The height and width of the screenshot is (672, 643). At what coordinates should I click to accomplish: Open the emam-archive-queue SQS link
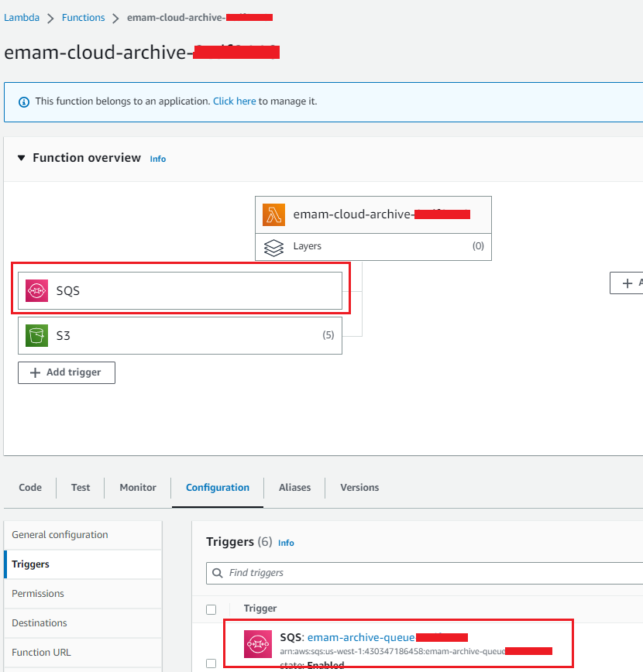(361, 637)
